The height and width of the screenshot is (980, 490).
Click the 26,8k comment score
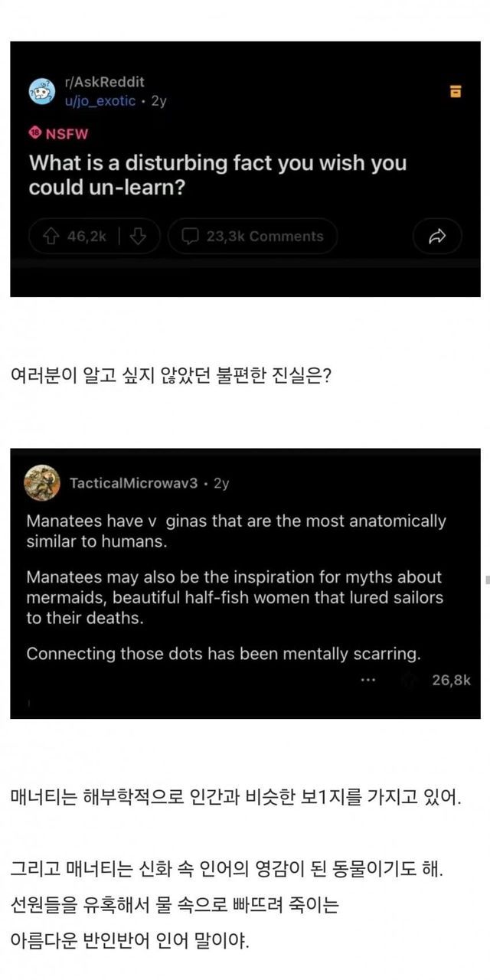(451, 680)
